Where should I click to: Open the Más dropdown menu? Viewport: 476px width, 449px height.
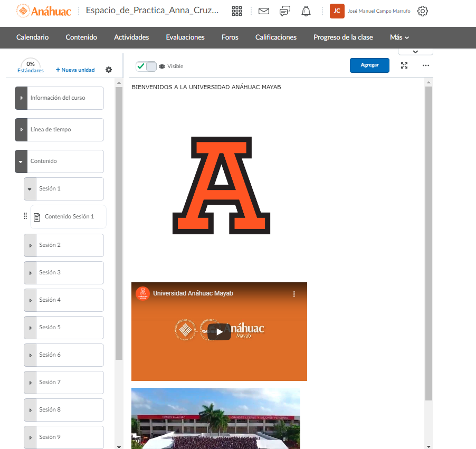click(399, 37)
